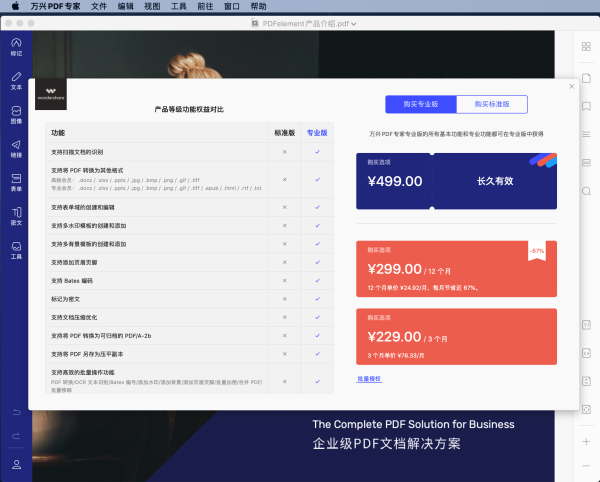This screenshot has height=482, width=600.
Task: Show the page thumbnails grid panel
Action: tap(586, 46)
